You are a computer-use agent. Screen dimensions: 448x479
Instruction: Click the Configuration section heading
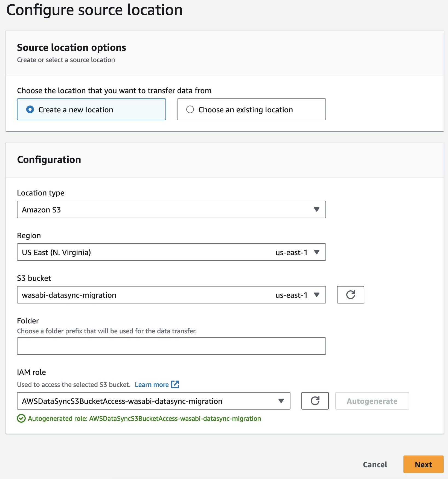[x=49, y=160]
